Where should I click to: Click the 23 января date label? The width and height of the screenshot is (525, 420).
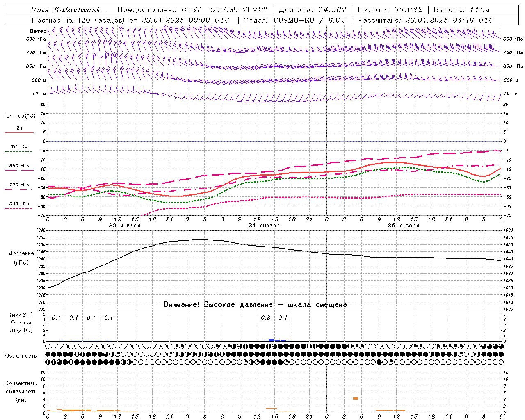click(124, 226)
